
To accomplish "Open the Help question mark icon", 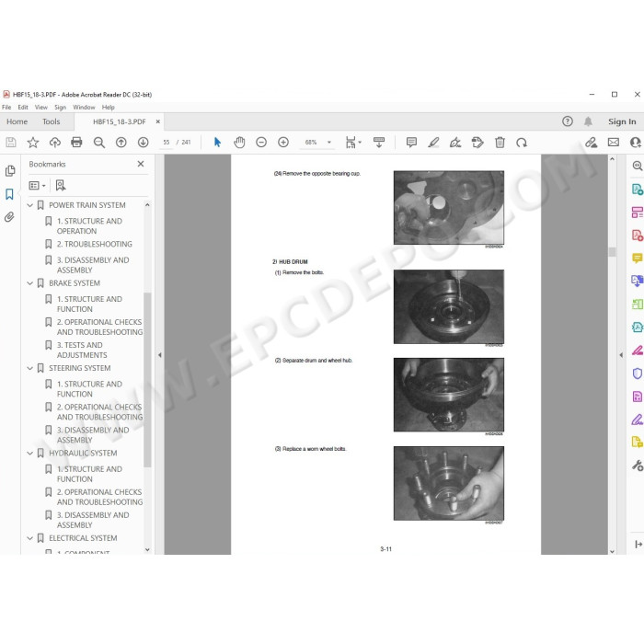I will 568,121.
